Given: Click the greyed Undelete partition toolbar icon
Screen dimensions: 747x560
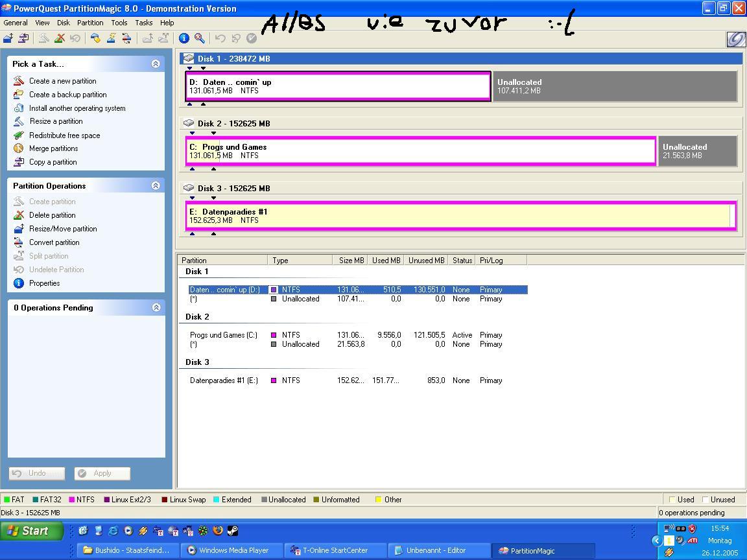Looking at the screenshot, I should click(75, 38).
